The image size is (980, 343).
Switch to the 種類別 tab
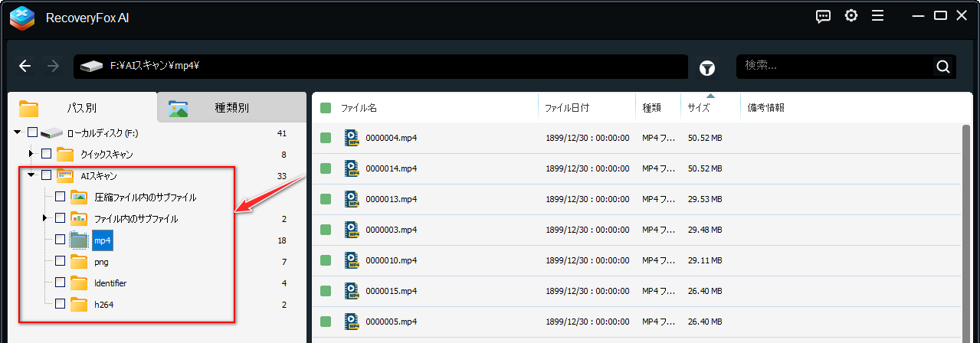point(231,108)
